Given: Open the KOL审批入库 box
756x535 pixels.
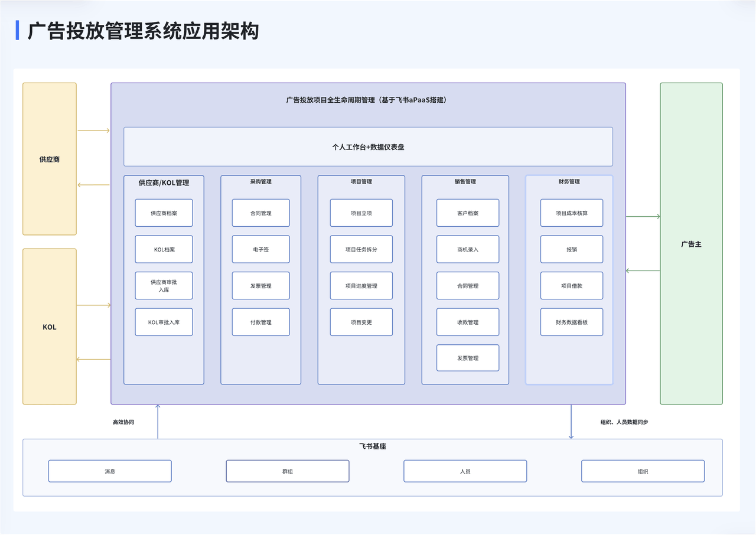Looking at the screenshot, I should click(164, 322).
